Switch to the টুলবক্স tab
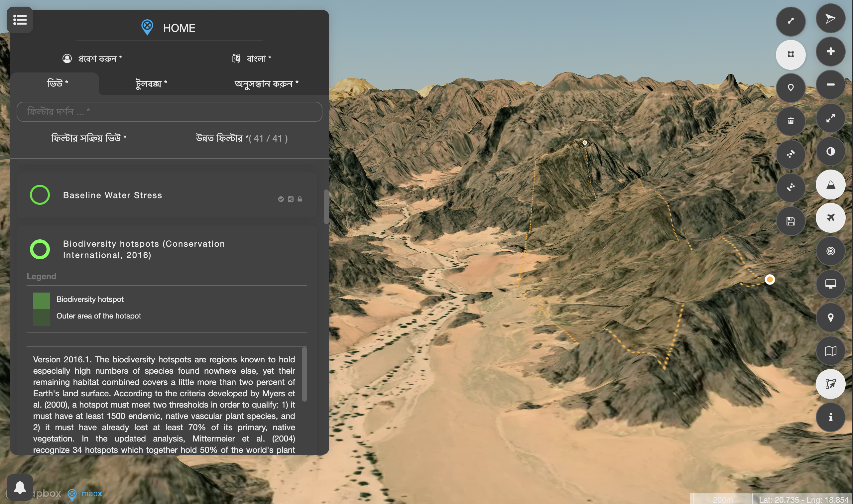Viewport: 853px width, 504px height. (151, 83)
